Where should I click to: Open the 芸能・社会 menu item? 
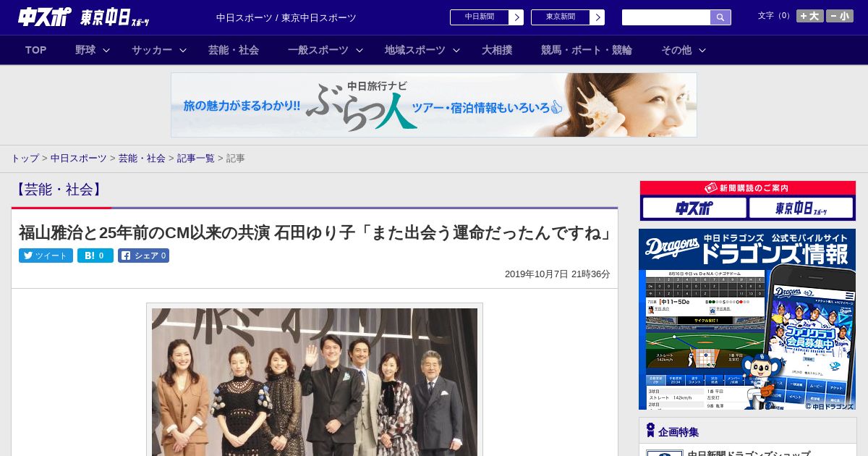(234, 50)
